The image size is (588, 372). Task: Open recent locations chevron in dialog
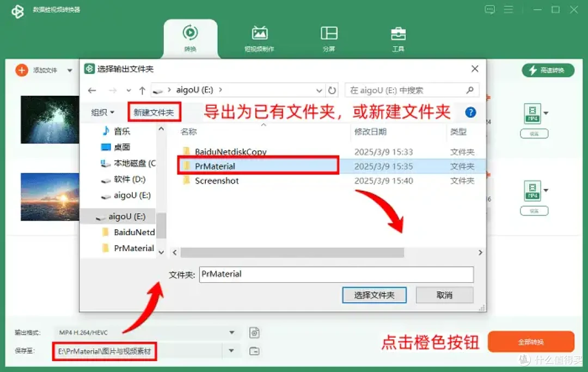(128, 90)
